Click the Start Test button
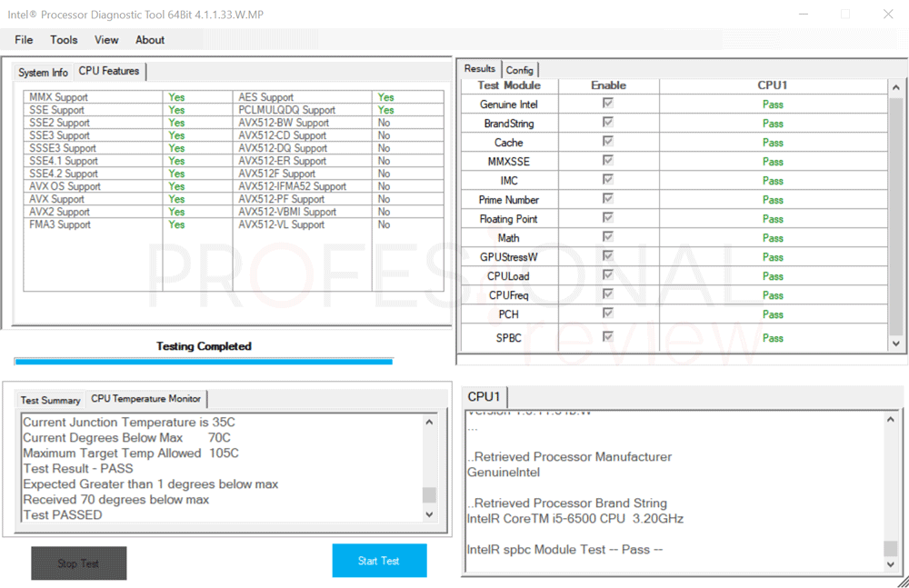909x588 pixels. (x=378, y=561)
